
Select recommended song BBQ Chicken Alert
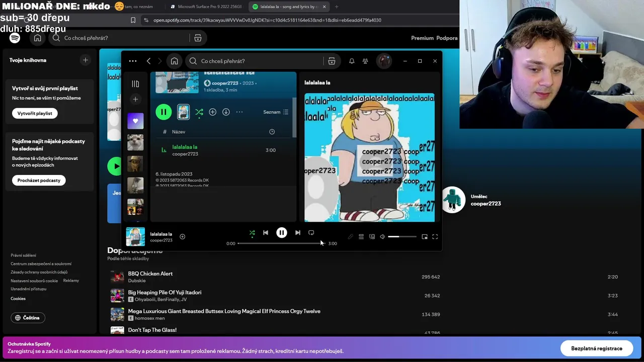pyautogui.click(x=150, y=274)
